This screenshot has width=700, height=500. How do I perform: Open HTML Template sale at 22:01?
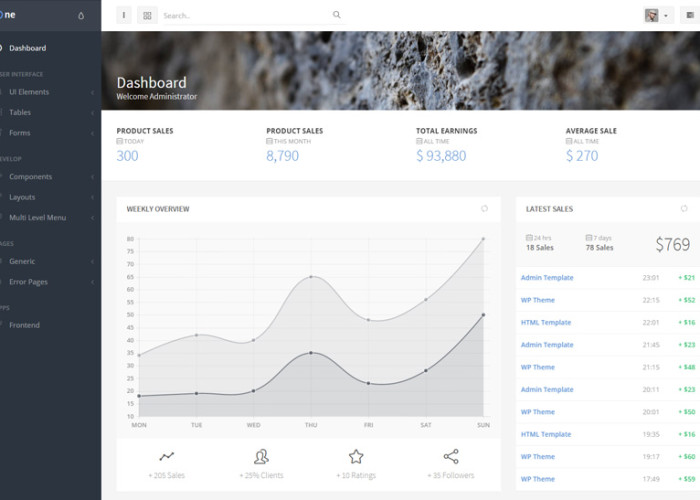[546, 322]
